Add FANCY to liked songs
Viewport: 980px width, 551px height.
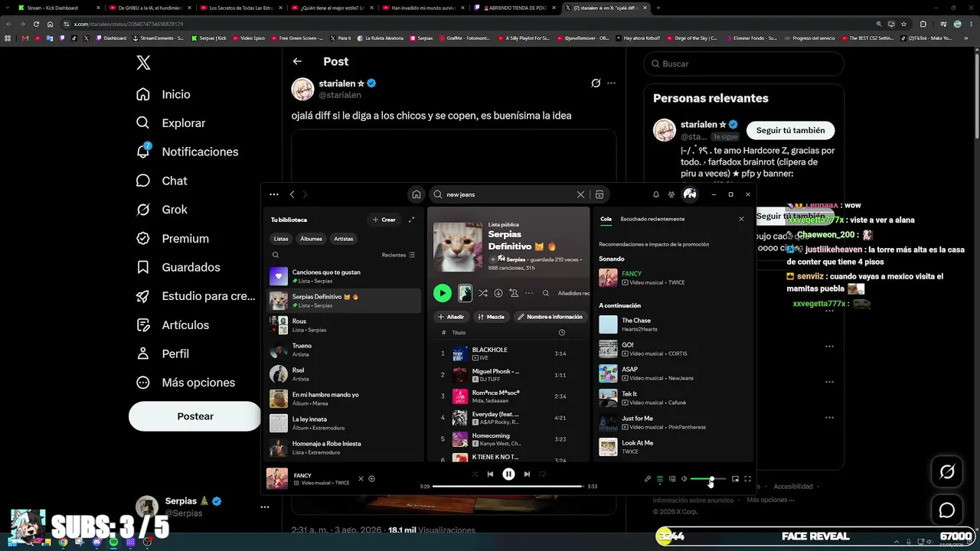pyautogui.click(x=372, y=479)
